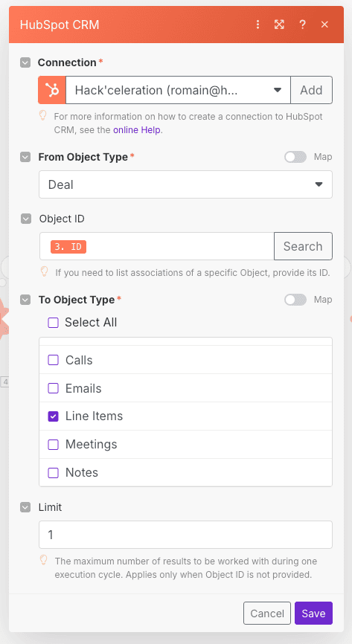The image size is (352, 644).
Task: Open the From Object Type Deal dropdown
Action: click(x=185, y=184)
